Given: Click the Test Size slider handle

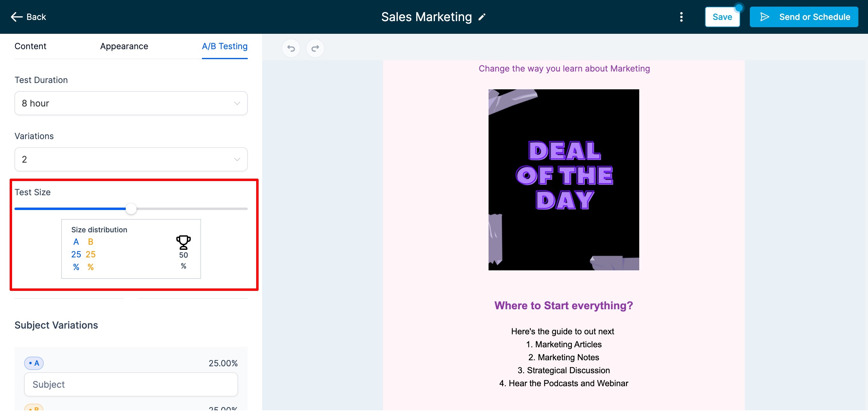Looking at the screenshot, I should point(131,209).
